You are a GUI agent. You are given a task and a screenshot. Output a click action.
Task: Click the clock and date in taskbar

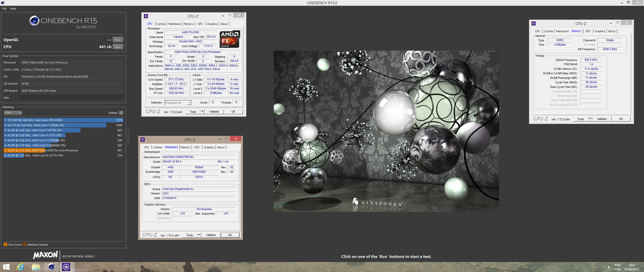point(632,267)
